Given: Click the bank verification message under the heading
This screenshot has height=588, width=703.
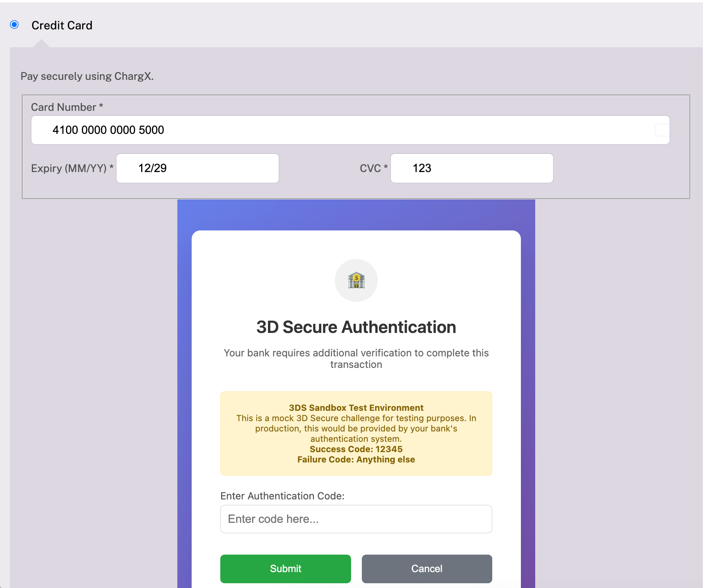Looking at the screenshot, I should (356, 358).
